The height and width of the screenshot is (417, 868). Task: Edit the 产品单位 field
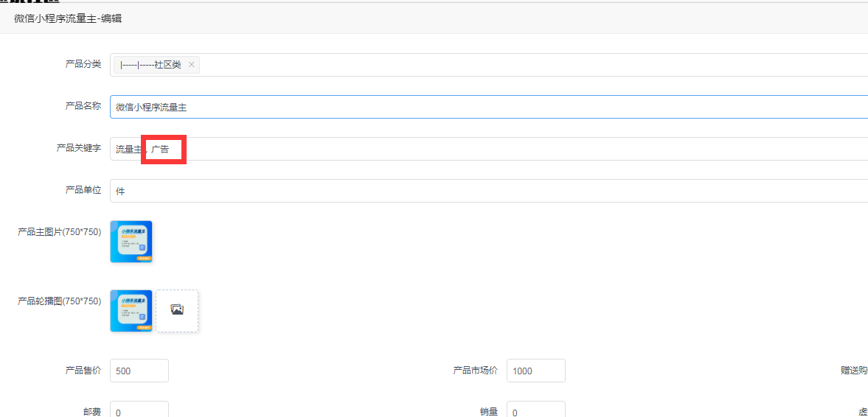point(489,191)
